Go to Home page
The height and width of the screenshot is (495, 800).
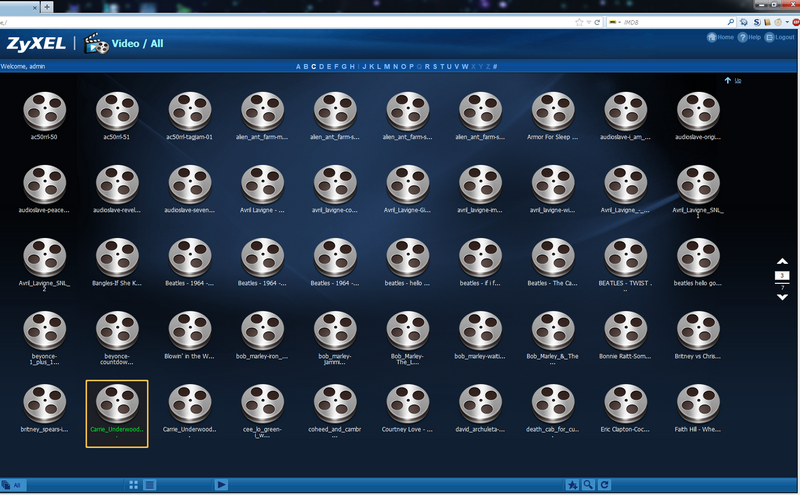pos(720,37)
